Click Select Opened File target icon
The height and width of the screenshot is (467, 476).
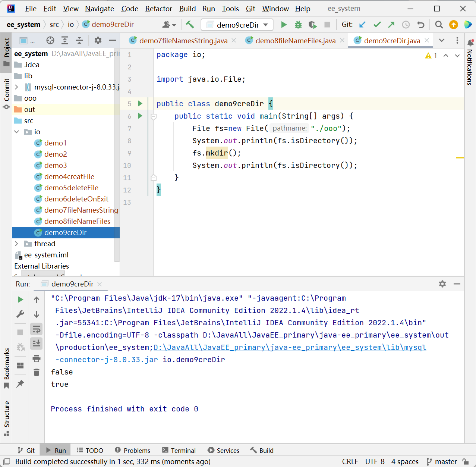pyautogui.click(x=50, y=40)
